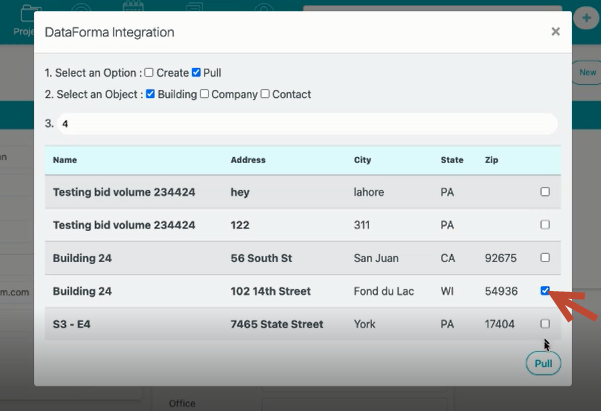Click the '122' address cell

[x=240, y=225]
